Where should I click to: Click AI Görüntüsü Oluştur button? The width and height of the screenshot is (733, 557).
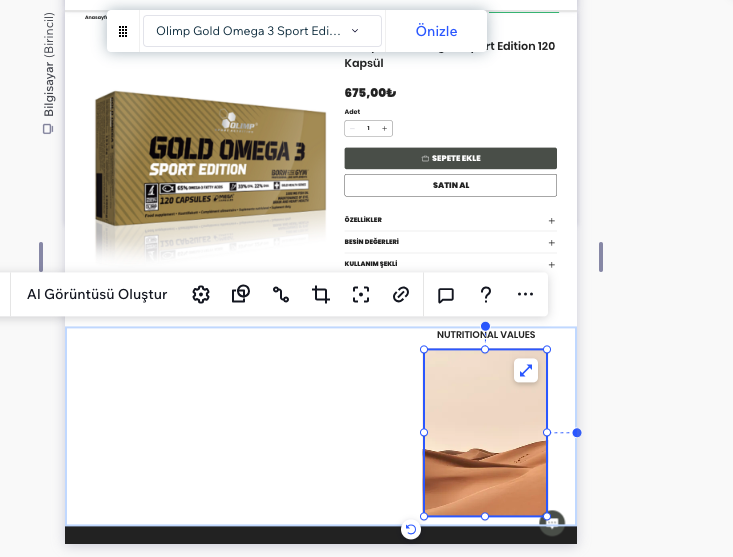(x=97, y=294)
